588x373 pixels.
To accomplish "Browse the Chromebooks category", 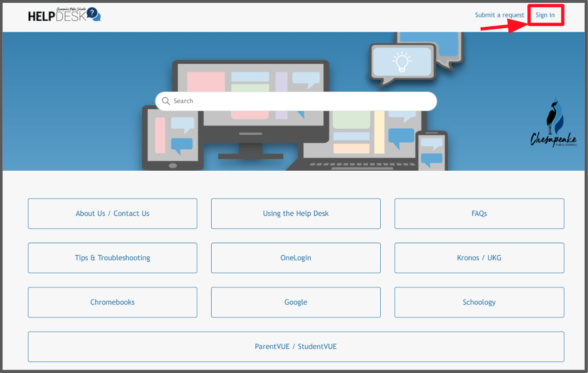I will click(112, 302).
